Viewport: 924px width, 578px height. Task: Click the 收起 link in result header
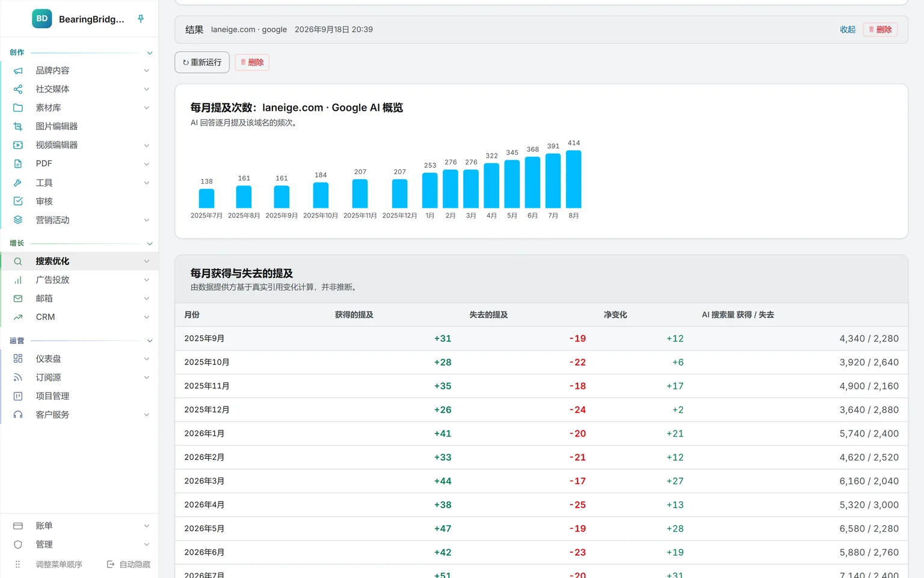point(848,30)
